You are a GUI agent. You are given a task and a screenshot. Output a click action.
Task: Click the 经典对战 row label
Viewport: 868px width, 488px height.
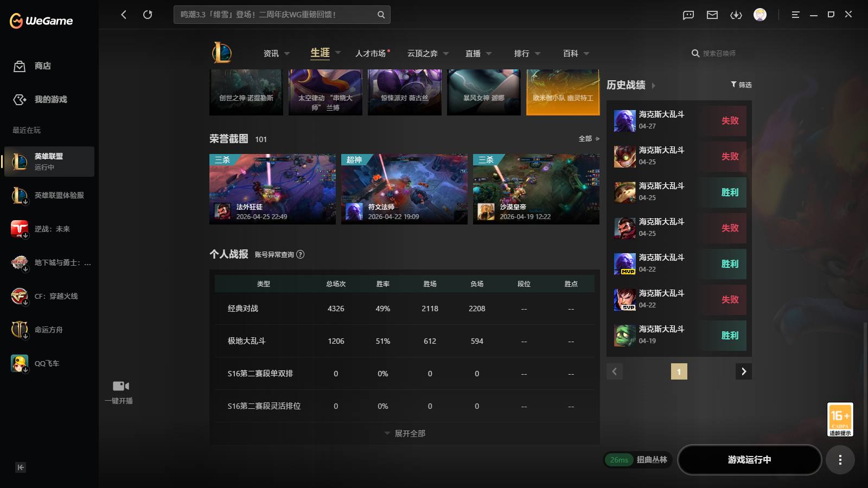coord(243,309)
